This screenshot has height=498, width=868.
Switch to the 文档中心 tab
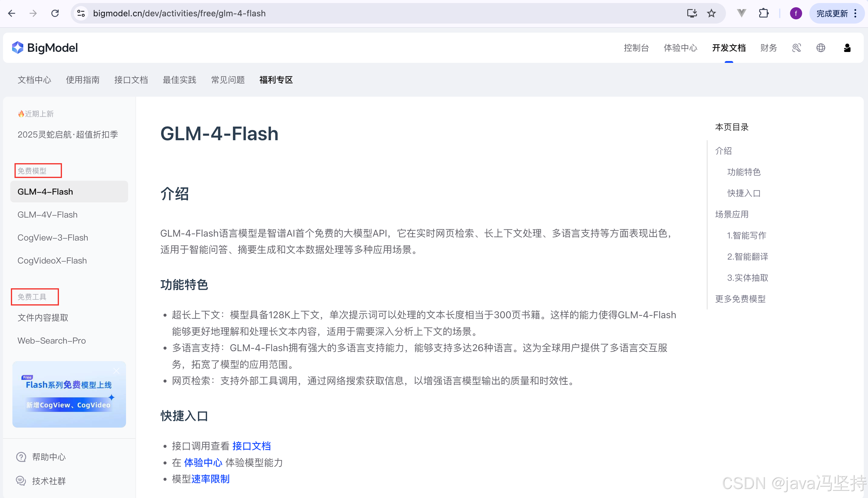34,80
